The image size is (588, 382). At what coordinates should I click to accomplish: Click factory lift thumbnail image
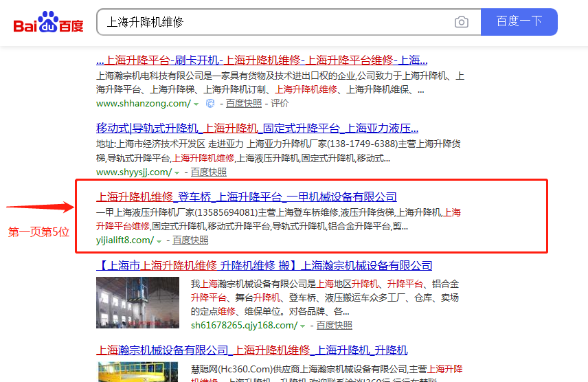pyautogui.click(x=133, y=302)
